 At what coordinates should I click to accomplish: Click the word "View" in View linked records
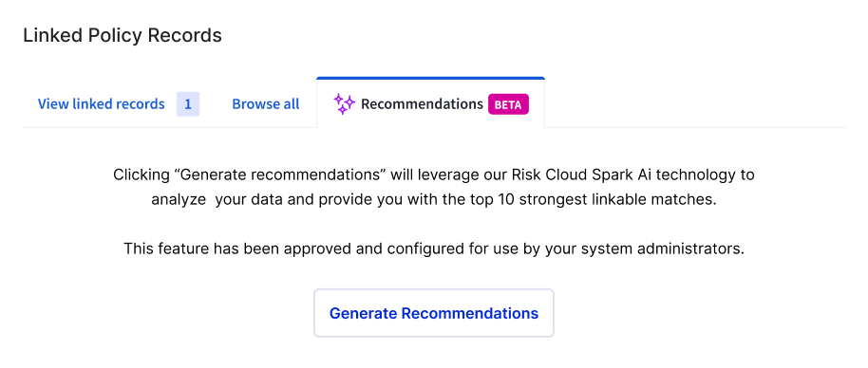tap(52, 104)
